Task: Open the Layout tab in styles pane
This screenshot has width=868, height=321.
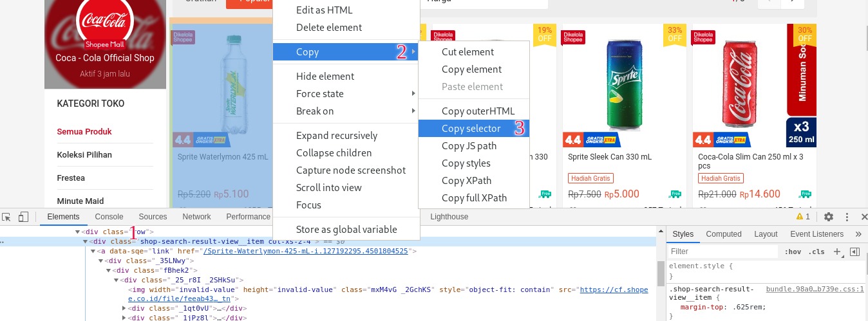Action: (766, 234)
